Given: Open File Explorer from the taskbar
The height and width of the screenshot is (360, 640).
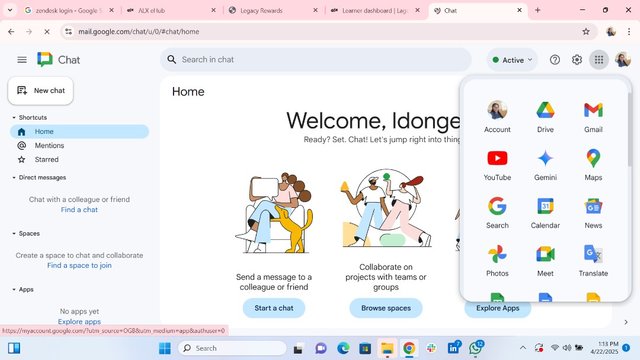Looking at the screenshot, I should click(x=387, y=348).
